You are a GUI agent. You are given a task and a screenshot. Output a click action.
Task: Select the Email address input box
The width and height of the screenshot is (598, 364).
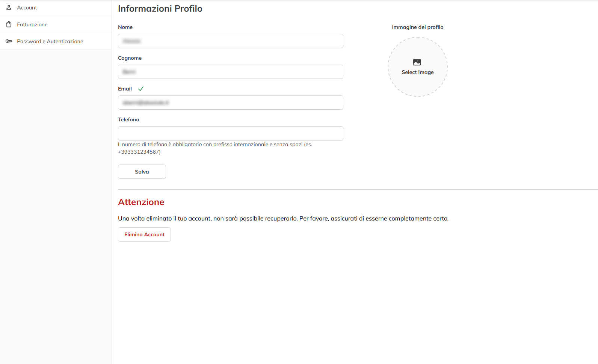coord(230,103)
